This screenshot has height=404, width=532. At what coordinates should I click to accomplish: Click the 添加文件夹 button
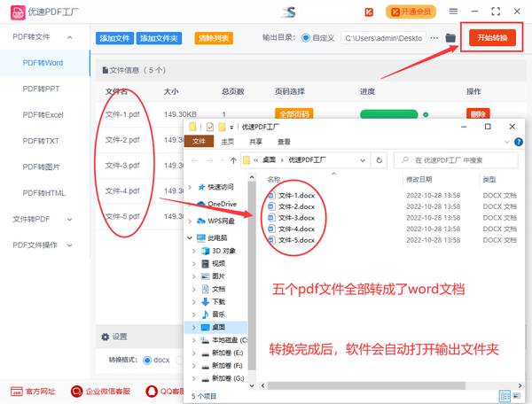159,38
